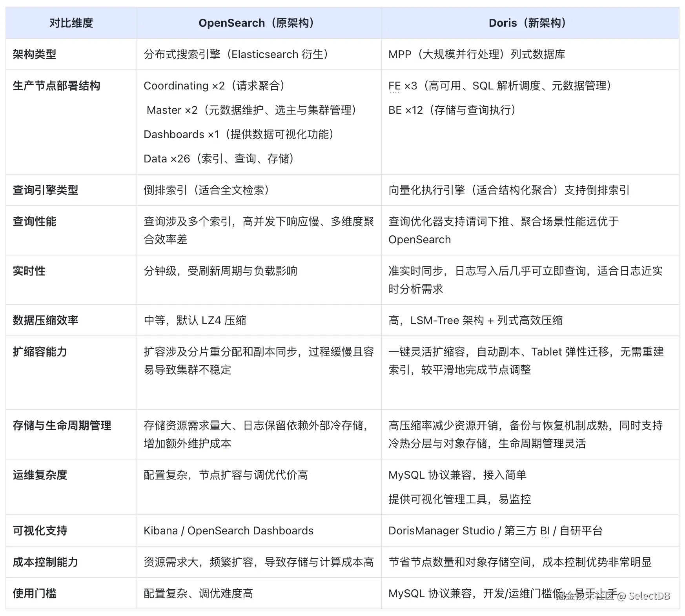The width and height of the screenshot is (685, 616).
Task: Select the 运维复杂度 row label
Action: point(39,475)
